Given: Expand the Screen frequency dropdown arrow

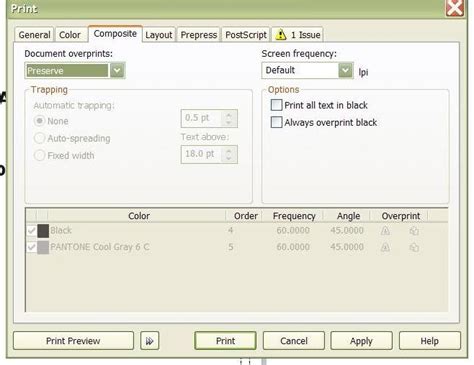Looking at the screenshot, I should (x=346, y=70).
